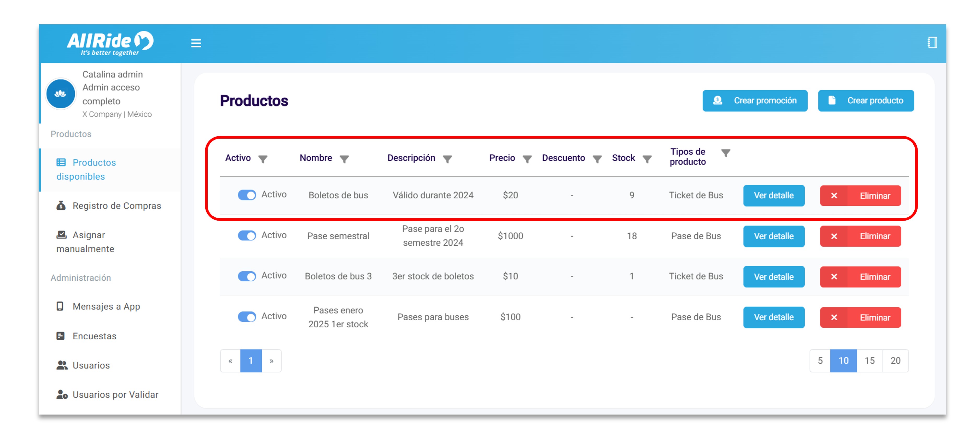The height and width of the screenshot is (443, 980).
Task: Open the Tipos de producto filter
Action: click(726, 153)
